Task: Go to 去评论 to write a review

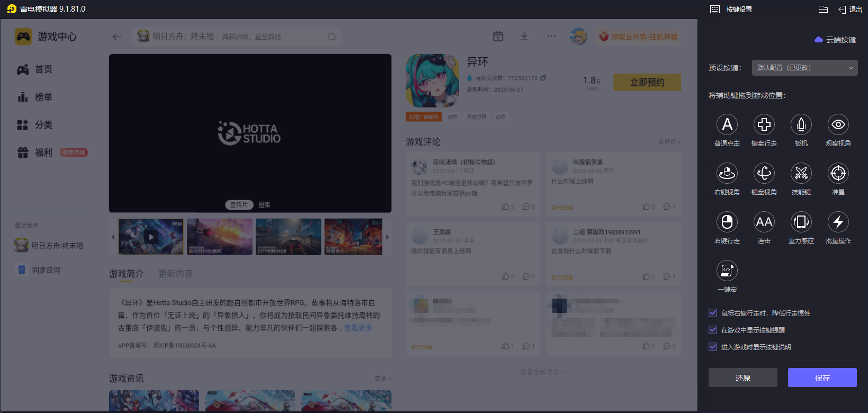Action: (669, 142)
